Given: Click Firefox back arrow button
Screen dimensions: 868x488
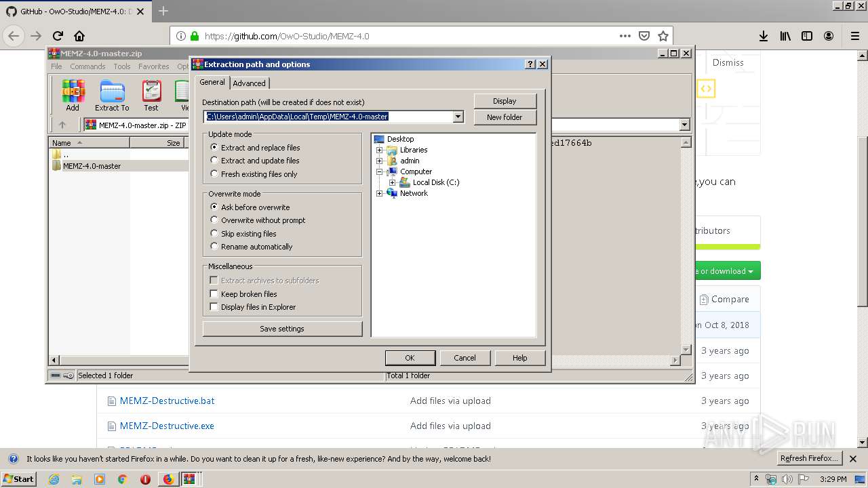Looking at the screenshot, I should [14, 36].
